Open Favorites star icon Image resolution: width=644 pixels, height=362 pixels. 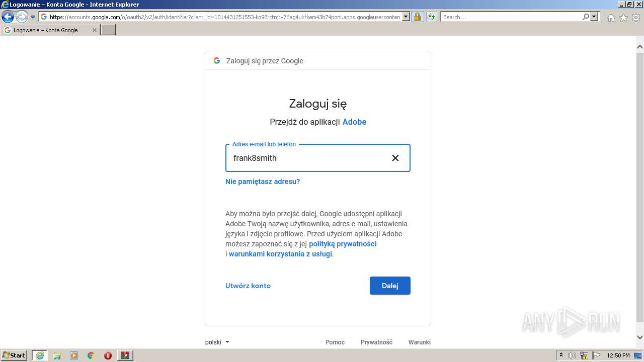(623, 18)
